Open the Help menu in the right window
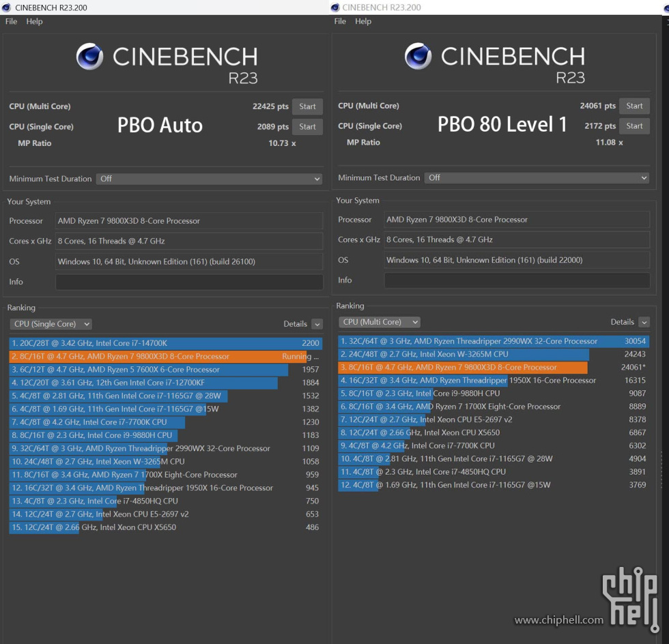The width and height of the screenshot is (669, 644). pos(363,21)
